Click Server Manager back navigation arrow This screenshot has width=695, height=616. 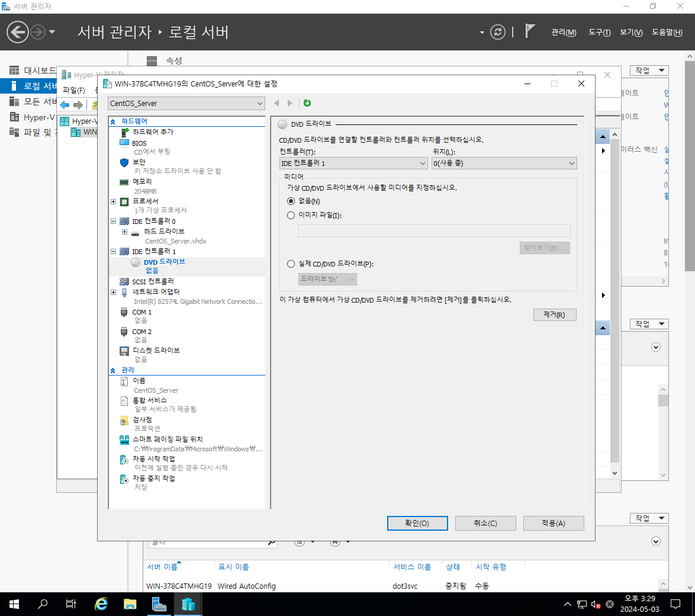[x=18, y=32]
